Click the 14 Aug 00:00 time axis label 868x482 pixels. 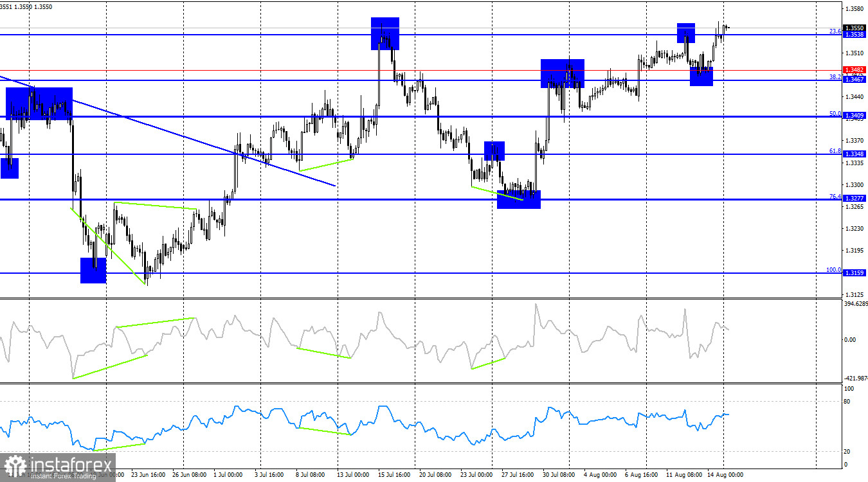coord(725,475)
